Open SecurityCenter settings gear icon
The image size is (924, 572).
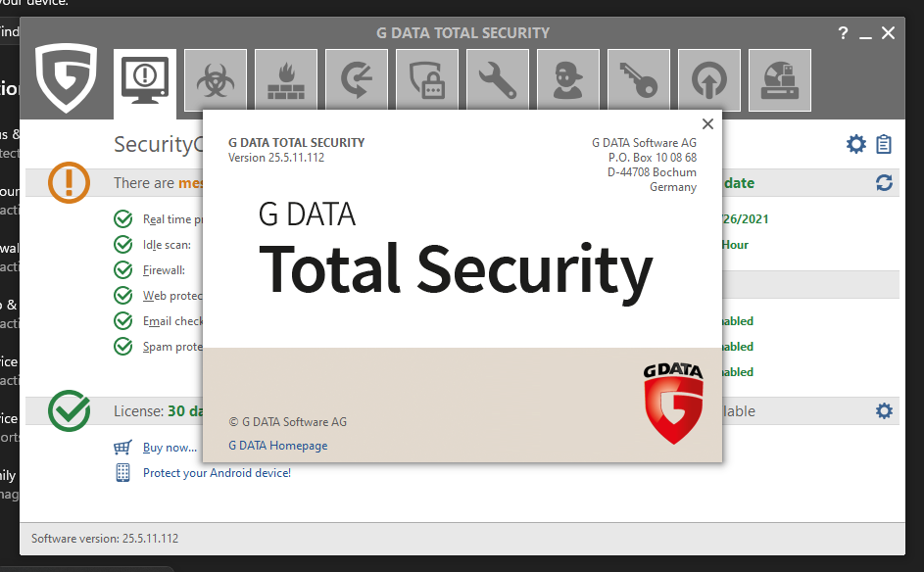coord(856,144)
